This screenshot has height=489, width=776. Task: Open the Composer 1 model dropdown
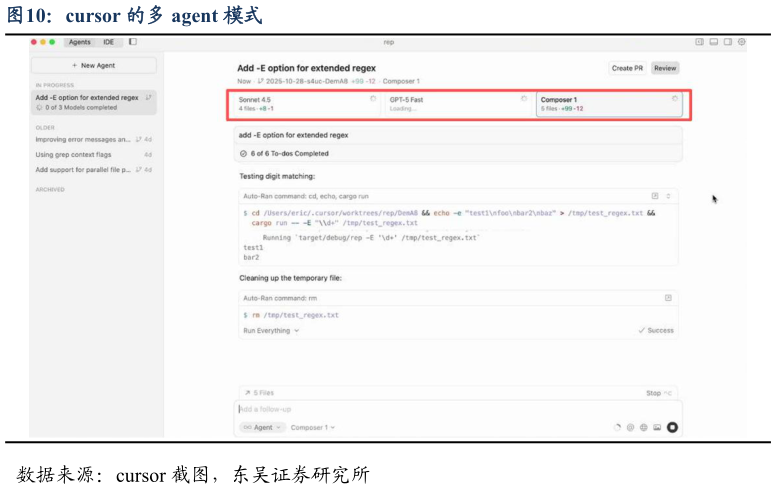click(312, 427)
